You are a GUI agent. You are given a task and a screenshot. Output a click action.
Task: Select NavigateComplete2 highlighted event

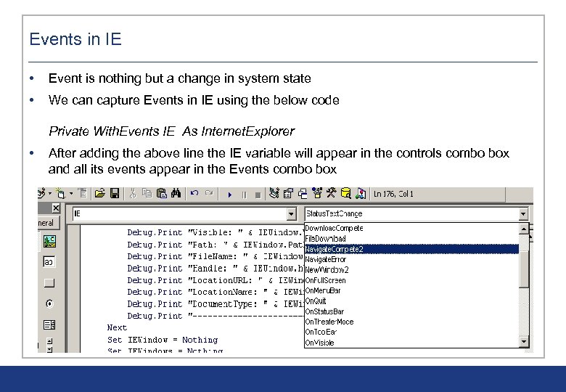pyautogui.click(x=411, y=249)
